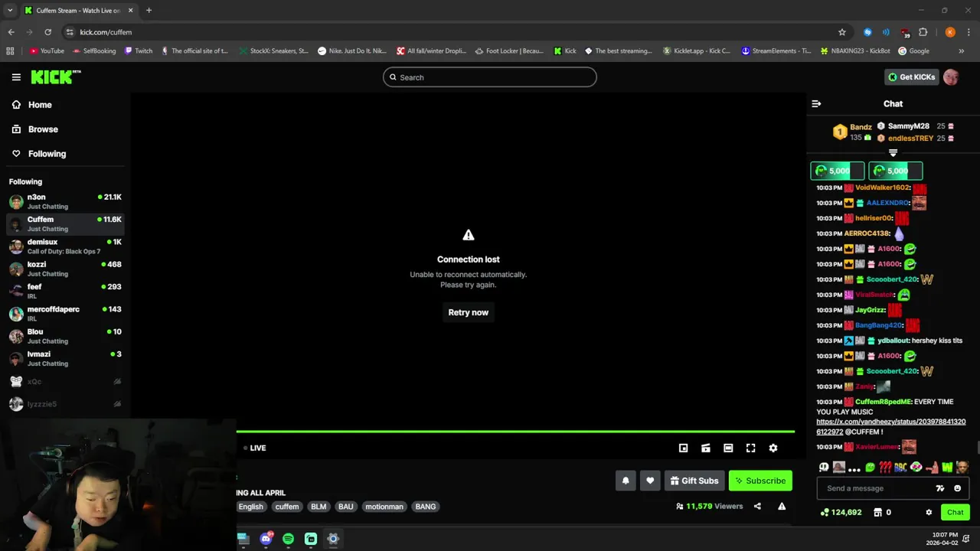Bookmark this page with the star icon

[x=842, y=32]
